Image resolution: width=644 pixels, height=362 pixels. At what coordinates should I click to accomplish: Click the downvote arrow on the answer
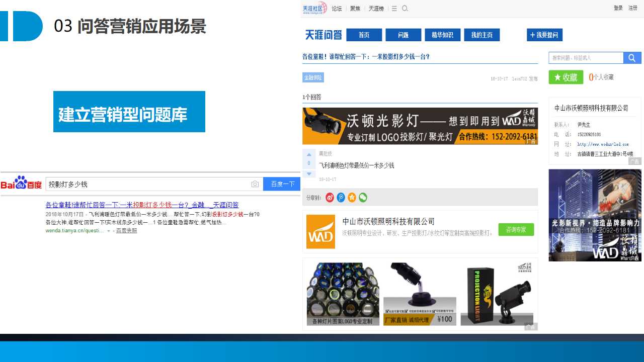pos(309,173)
